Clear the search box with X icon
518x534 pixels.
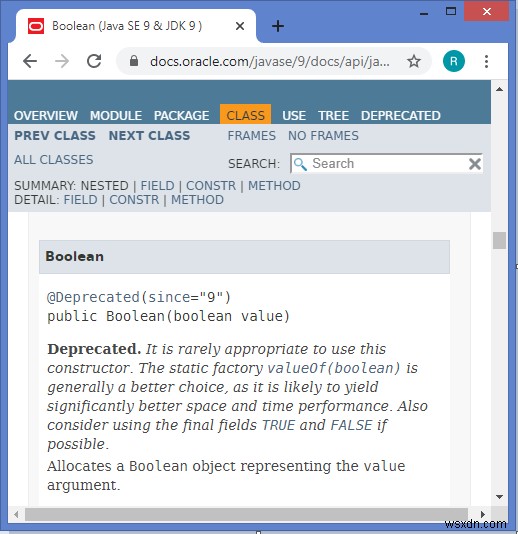[475, 164]
